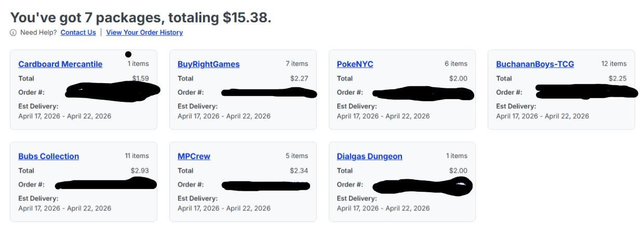Image resolution: width=644 pixels, height=239 pixels.
Task: Open View Your Order History
Action: coord(144,32)
